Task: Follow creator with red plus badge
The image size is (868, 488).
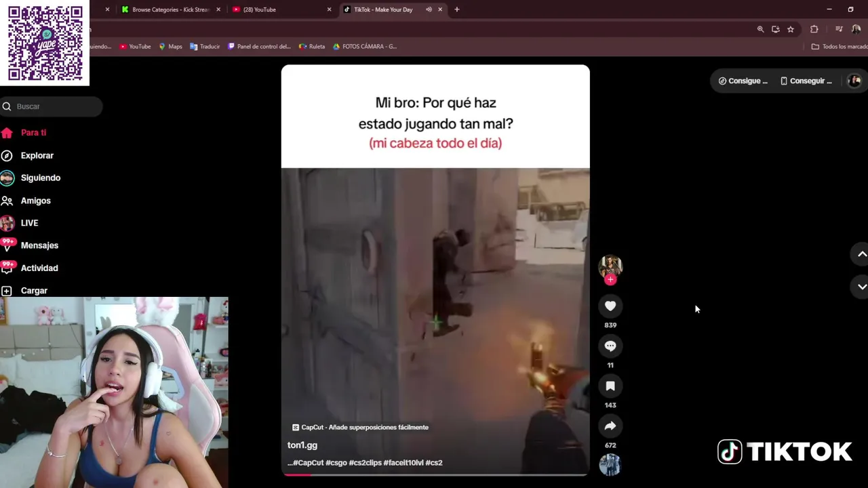Action: [610, 279]
